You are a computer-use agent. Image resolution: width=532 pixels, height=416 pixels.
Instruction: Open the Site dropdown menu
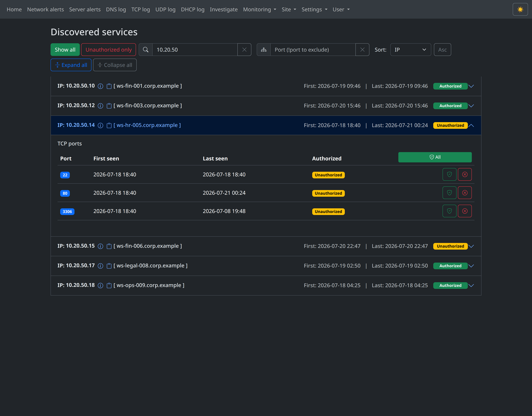coord(289,9)
